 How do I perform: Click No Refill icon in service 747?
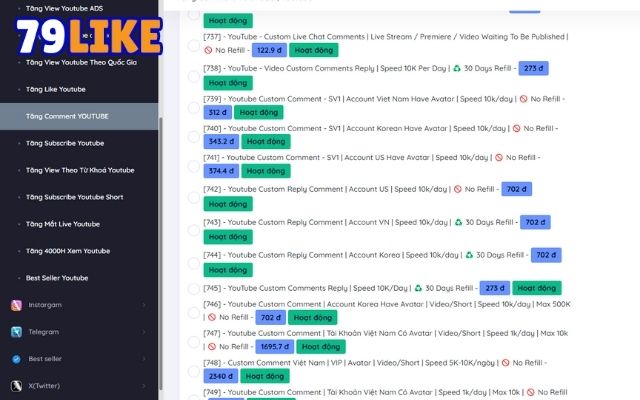(x=212, y=347)
